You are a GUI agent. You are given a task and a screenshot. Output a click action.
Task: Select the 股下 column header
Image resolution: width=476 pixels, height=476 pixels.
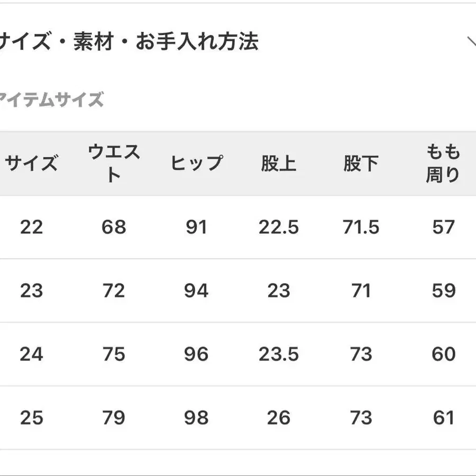(360, 163)
